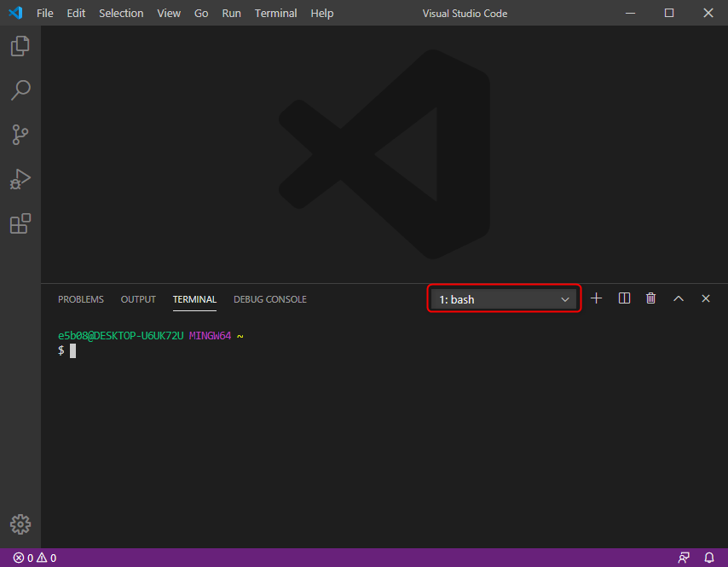Viewport: 728px width, 567px height.
Task: Kill the terminal with trash icon
Action: coord(650,298)
